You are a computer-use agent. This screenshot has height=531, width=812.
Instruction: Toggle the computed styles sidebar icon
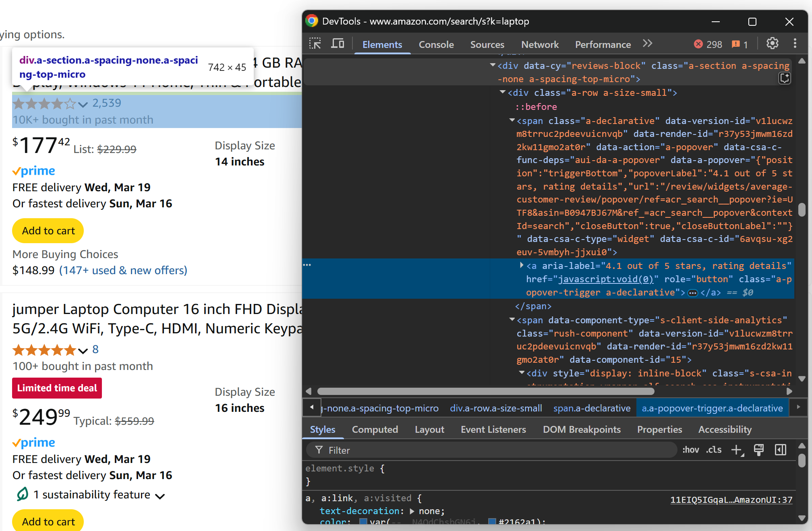point(781,450)
